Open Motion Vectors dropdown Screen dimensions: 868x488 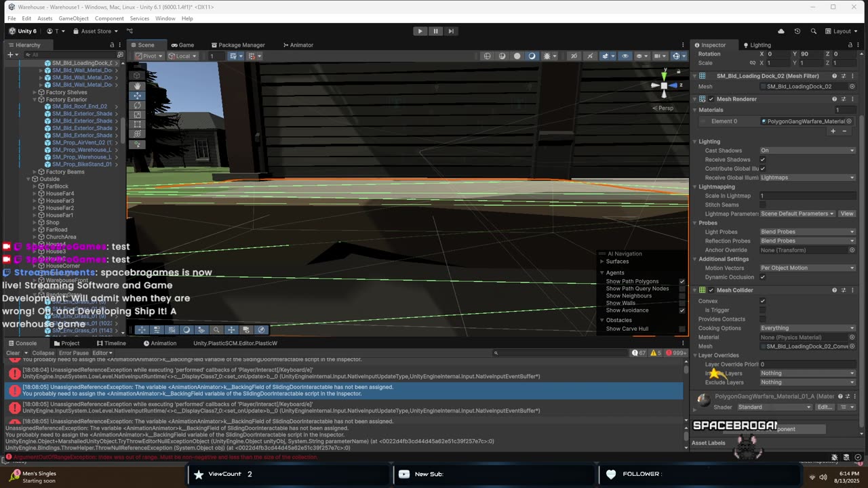point(808,268)
